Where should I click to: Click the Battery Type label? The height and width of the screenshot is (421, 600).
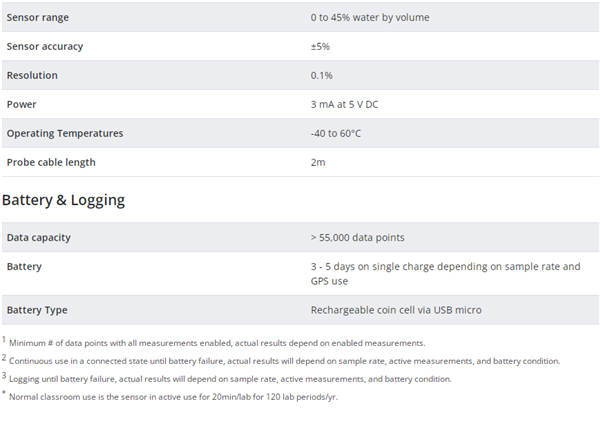tap(37, 310)
